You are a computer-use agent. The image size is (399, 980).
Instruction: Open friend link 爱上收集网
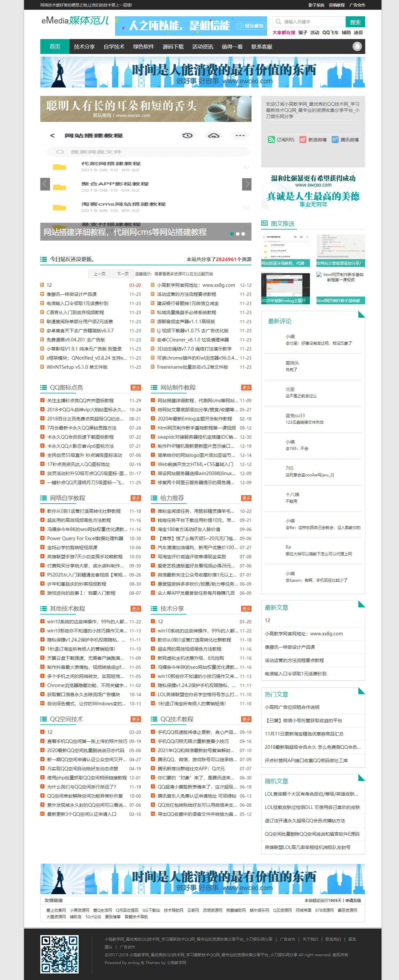(x=56, y=910)
